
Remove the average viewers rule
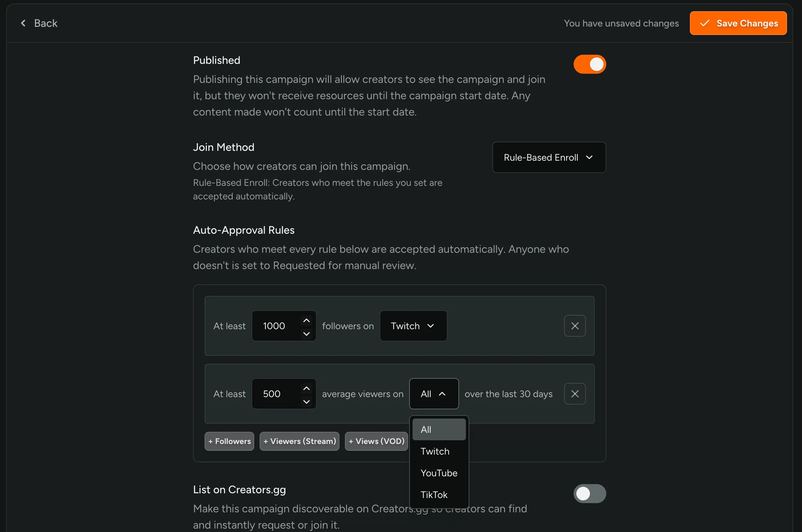click(x=575, y=394)
